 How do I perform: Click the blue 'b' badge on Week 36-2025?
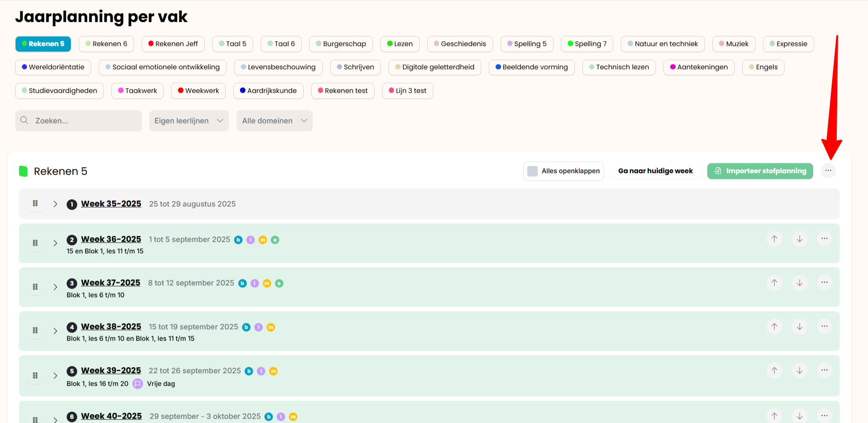click(238, 240)
